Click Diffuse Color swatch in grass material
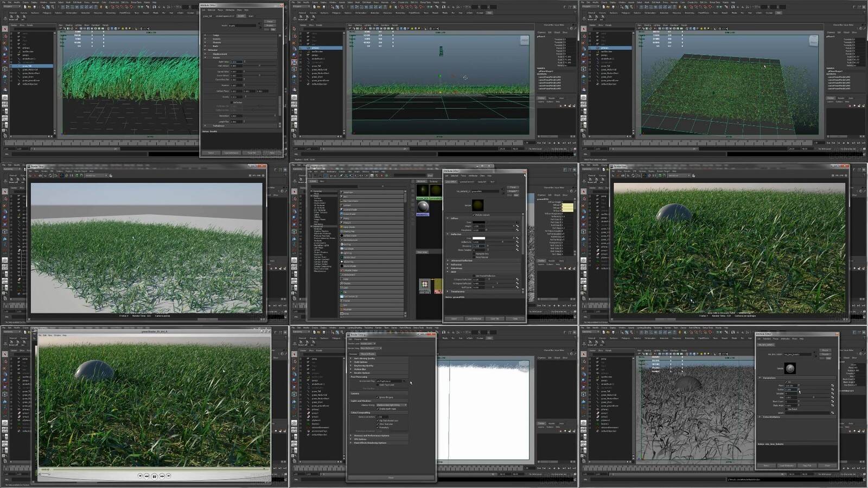 click(x=478, y=222)
